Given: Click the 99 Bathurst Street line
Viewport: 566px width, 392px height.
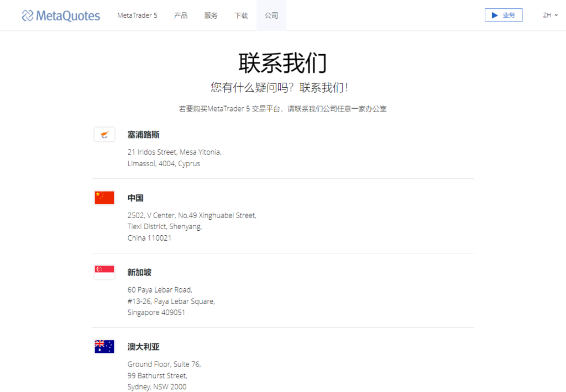Looking at the screenshot, I should click(158, 376).
